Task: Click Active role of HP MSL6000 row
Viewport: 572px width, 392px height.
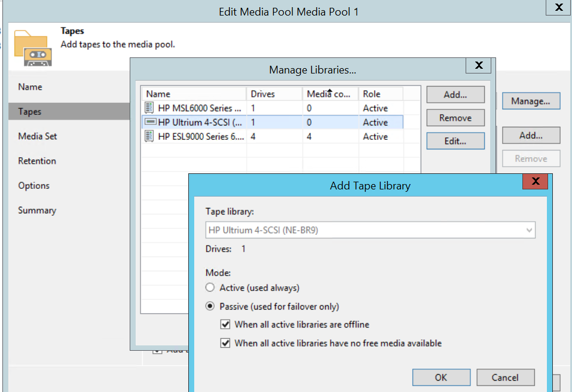Action: [375, 108]
